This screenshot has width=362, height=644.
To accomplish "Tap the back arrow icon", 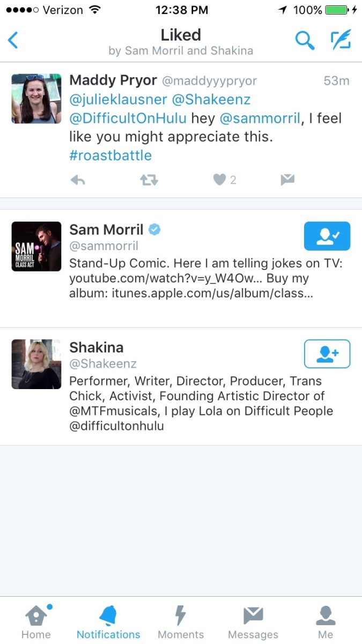I will [x=13, y=40].
